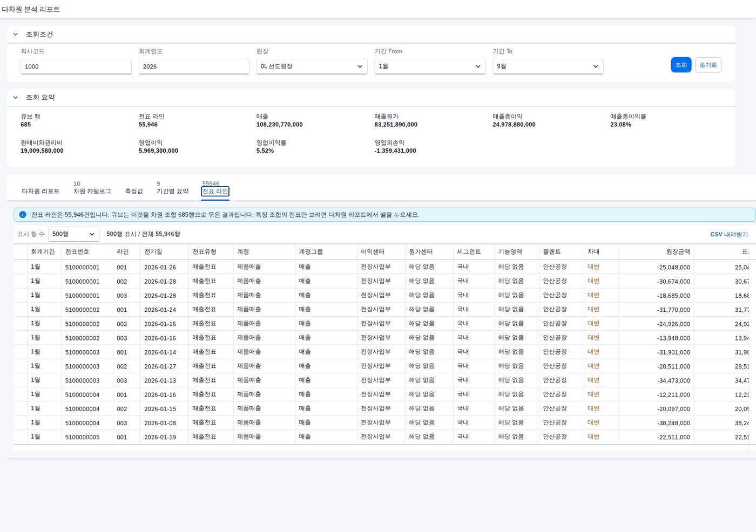This screenshot has width=756, height=532.
Task: Select the 전표 라인 tab
Action: [215, 191]
